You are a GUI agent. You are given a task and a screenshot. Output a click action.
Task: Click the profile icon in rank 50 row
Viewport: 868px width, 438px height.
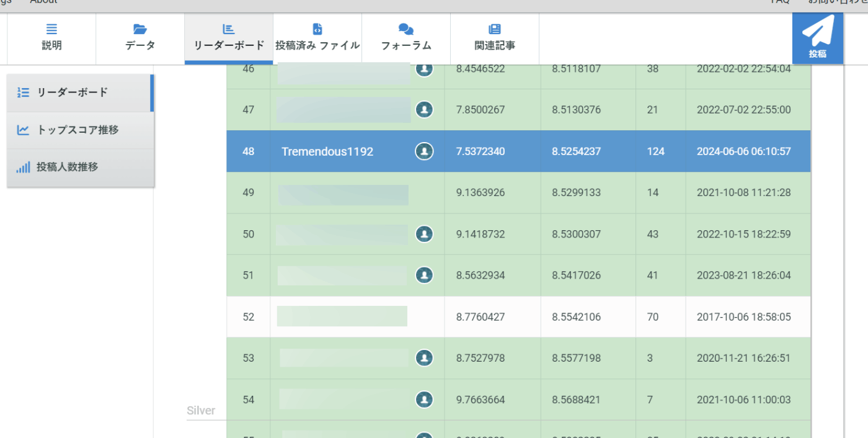point(424,234)
